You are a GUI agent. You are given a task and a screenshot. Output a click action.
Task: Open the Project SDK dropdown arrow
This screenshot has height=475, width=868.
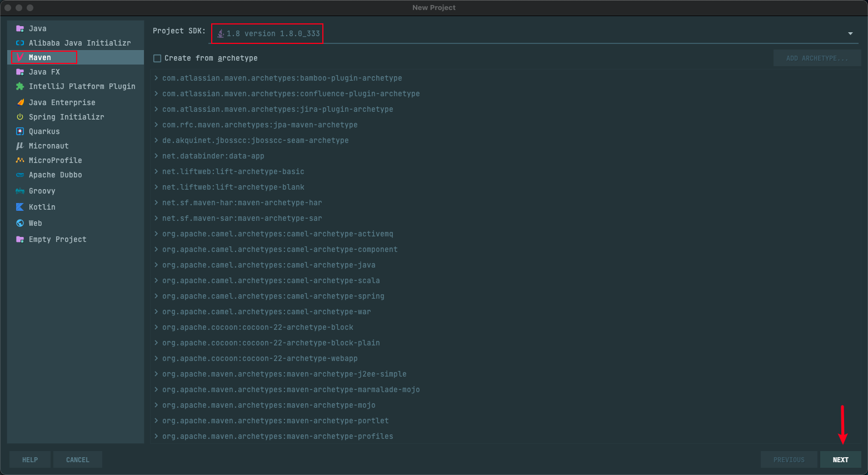(850, 33)
